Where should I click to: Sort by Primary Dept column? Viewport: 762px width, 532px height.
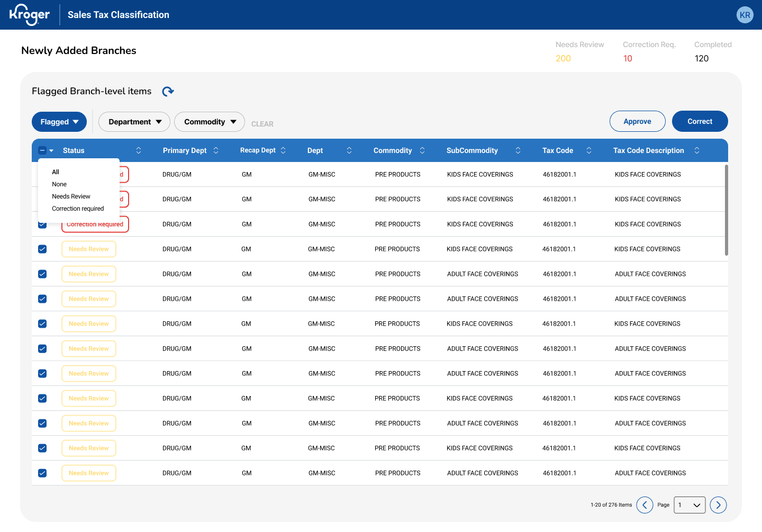[216, 150]
